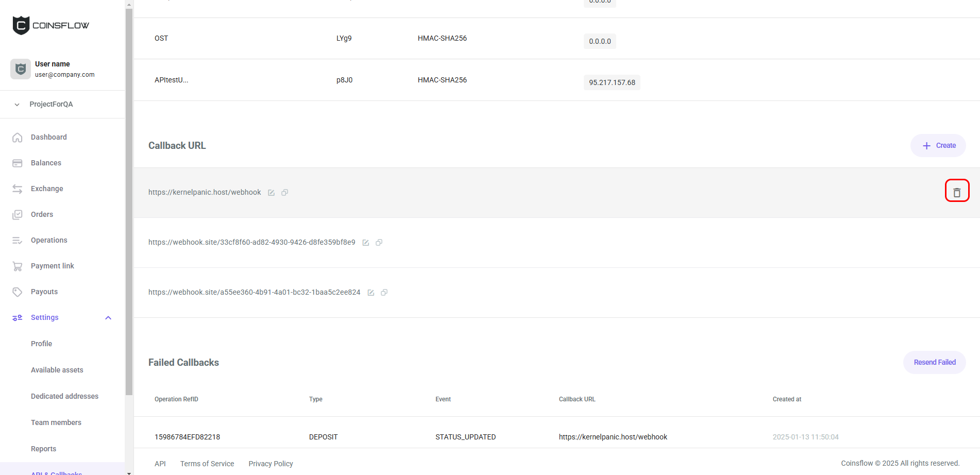Edit the webhook.site a55ee360 callback URL
980x475 pixels.
(370, 293)
